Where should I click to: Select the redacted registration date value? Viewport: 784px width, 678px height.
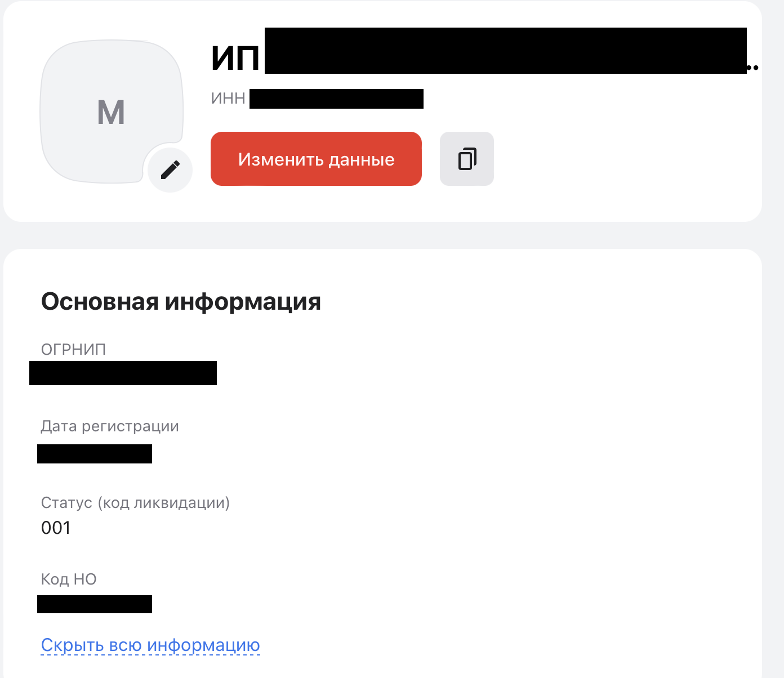[x=95, y=454]
